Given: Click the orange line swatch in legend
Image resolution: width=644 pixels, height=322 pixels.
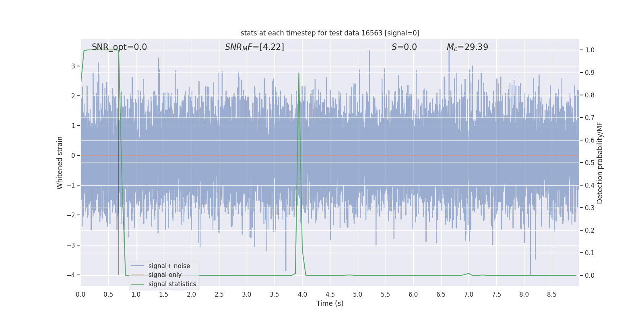Looking at the screenshot, I should tap(138, 275).
